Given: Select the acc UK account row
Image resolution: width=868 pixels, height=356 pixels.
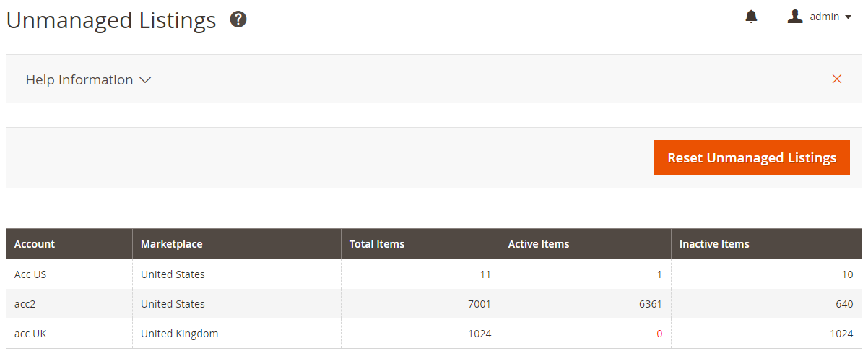Looking at the screenshot, I should [x=30, y=334].
